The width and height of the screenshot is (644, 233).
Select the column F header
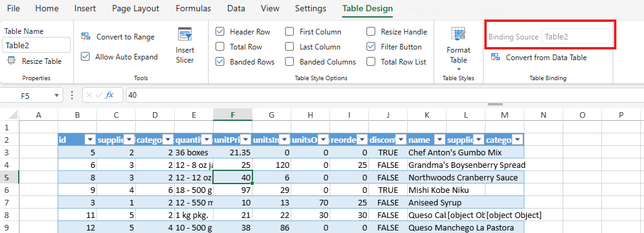click(x=233, y=115)
